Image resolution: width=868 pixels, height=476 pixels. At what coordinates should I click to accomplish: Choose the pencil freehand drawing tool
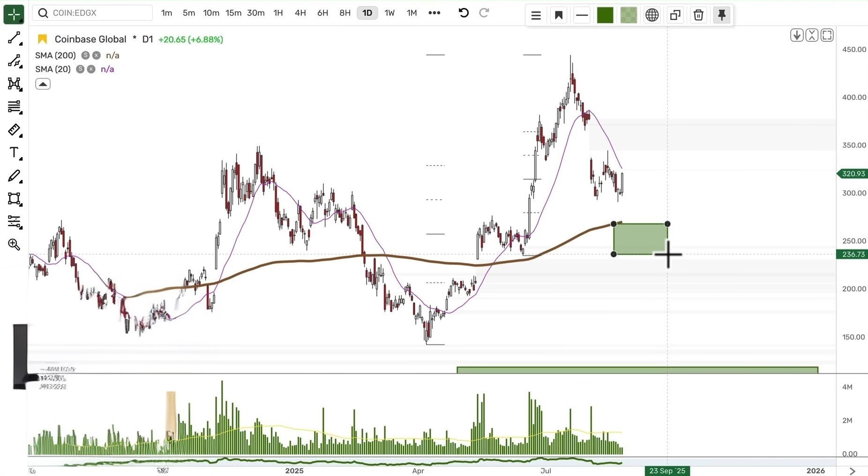(x=14, y=176)
